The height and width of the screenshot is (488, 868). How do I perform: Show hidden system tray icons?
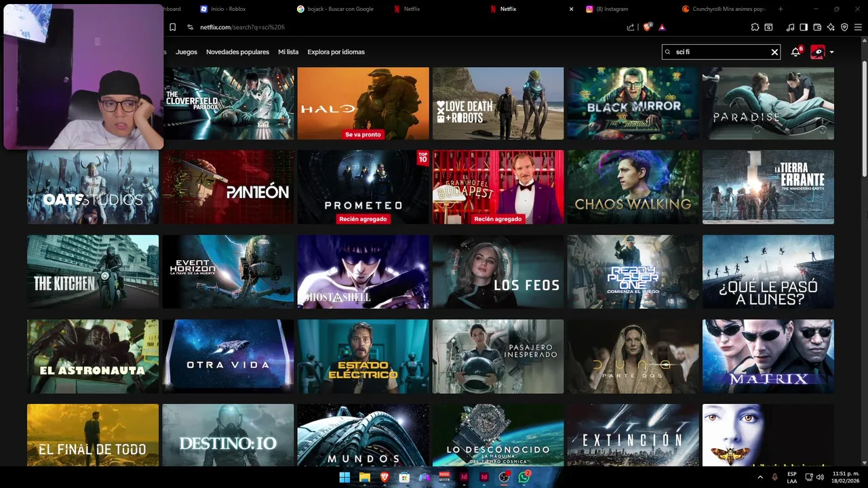point(760,477)
